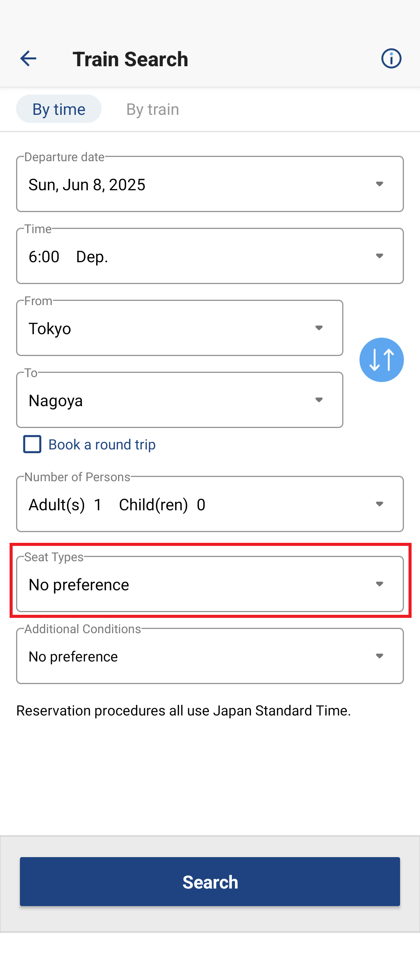Open the 6:00 Dep. time field
420x980 pixels.
tap(210, 256)
